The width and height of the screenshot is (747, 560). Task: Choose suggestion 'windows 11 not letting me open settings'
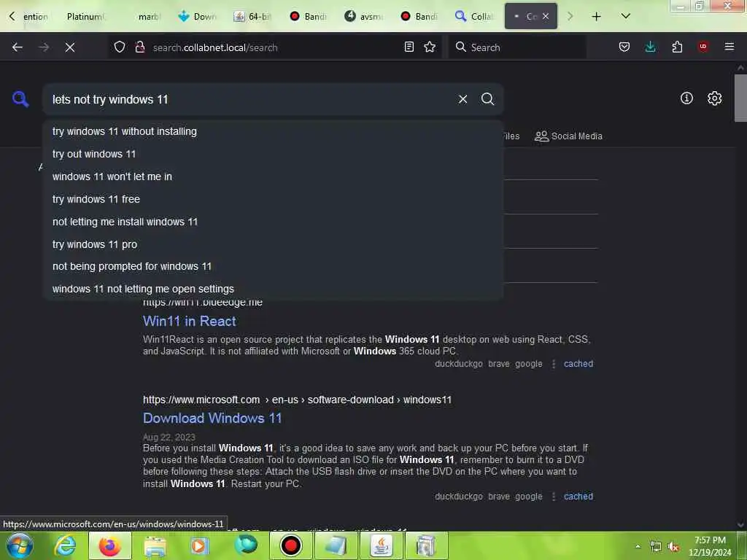point(273,289)
